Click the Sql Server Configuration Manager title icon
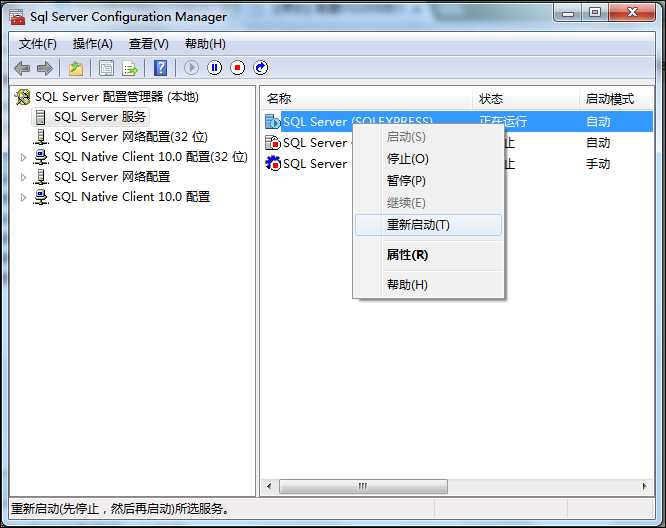 click(x=17, y=17)
